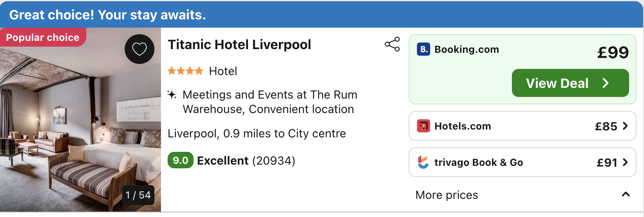644x217 pixels.
Task: Open the Titanic Hotel Liverpool title link
Action: [x=239, y=45]
